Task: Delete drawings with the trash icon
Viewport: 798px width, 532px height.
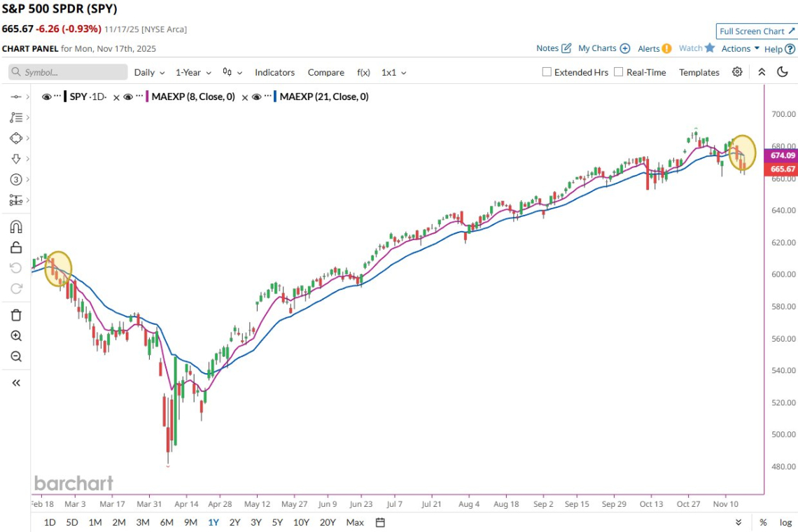Action: (16, 315)
